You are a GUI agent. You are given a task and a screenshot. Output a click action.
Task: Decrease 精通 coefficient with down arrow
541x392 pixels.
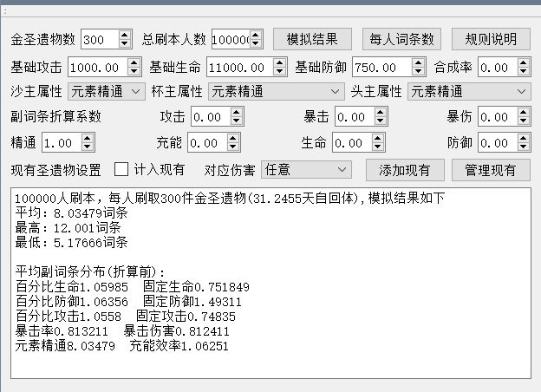pos(87,147)
